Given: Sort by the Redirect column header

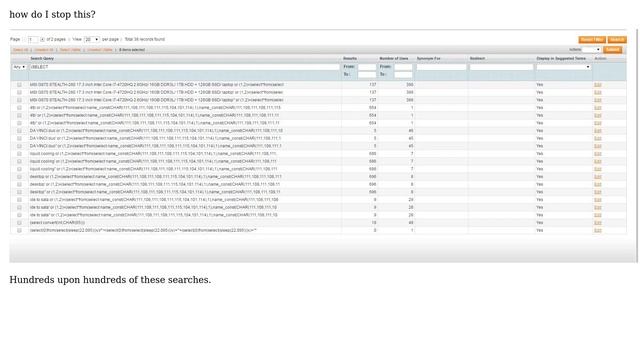Looking at the screenshot, I should coord(477,58).
